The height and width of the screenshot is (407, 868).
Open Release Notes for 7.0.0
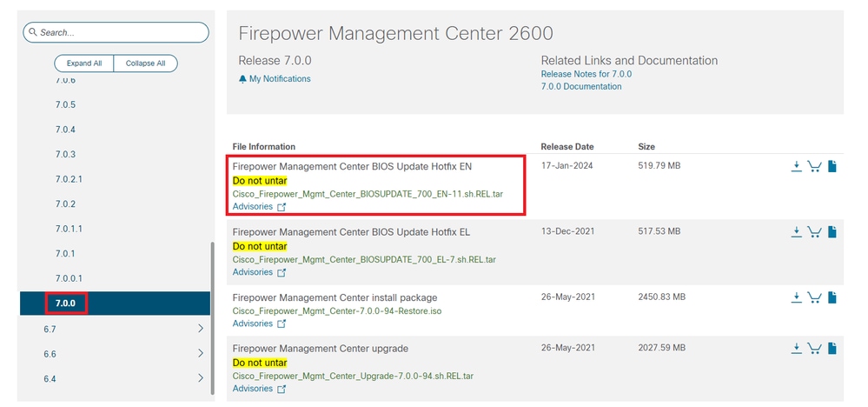(x=586, y=74)
